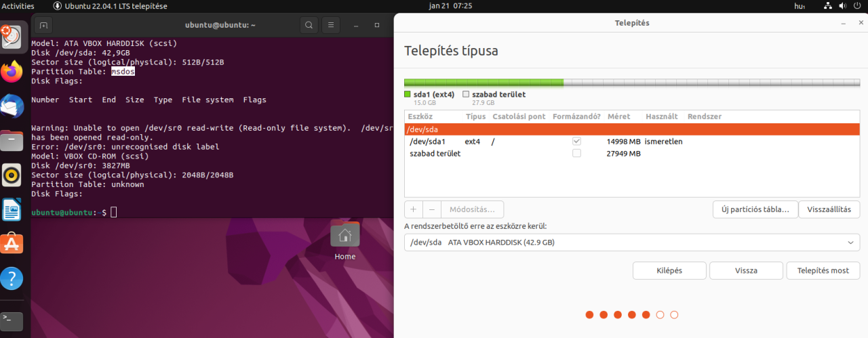
Task: Open the network status icon in top bar
Action: click(828, 5)
